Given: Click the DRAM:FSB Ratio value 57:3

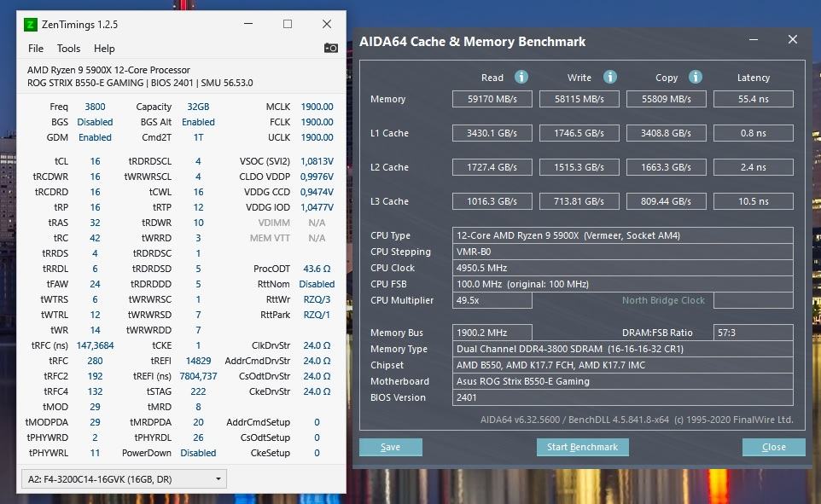Looking at the screenshot, I should coord(753,333).
